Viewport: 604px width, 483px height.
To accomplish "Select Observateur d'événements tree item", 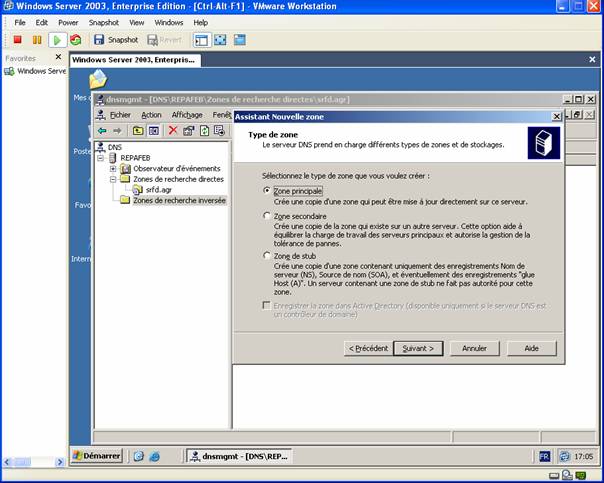I will pos(176,169).
